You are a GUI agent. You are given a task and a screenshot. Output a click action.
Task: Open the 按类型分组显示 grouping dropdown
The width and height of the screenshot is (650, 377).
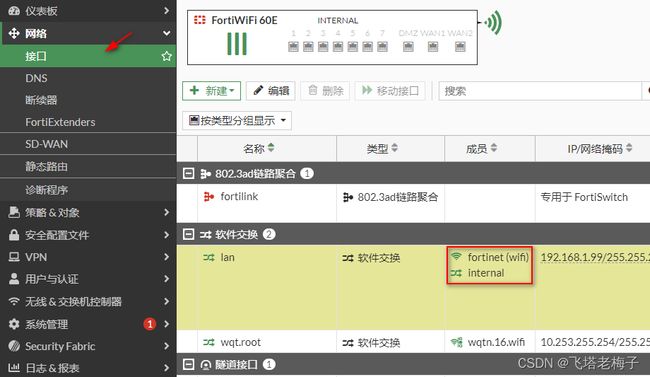tap(237, 121)
